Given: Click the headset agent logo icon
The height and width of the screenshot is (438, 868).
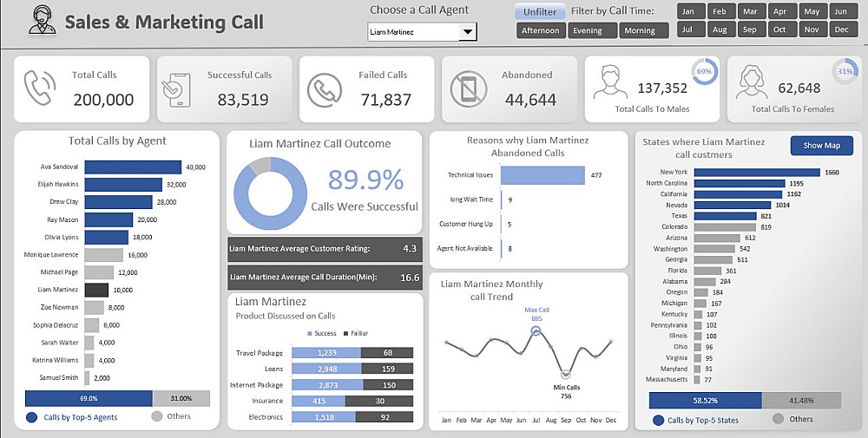Looking at the screenshot, I should coord(42,20).
